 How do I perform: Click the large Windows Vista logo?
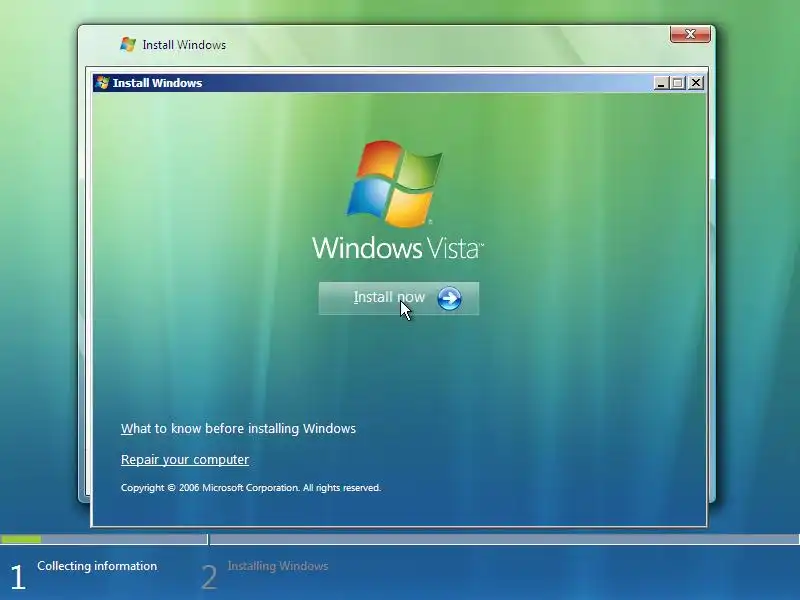click(394, 184)
